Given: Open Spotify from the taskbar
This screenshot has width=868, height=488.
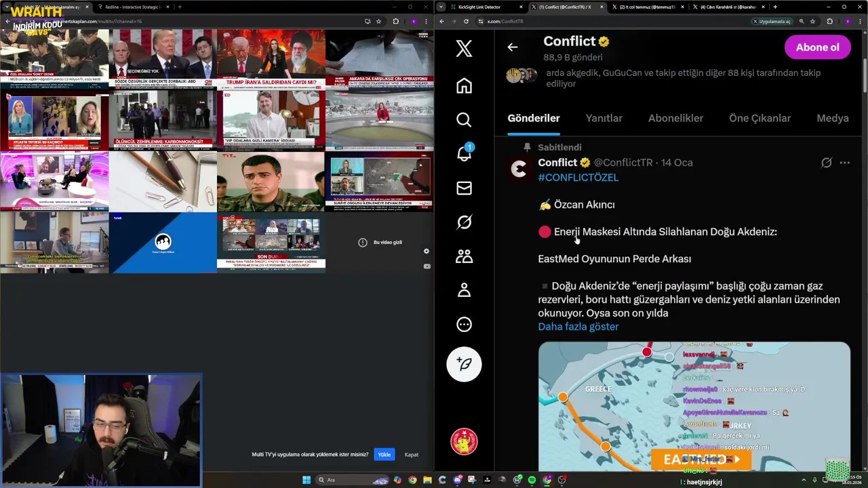Looking at the screenshot, I should click(x=532, y=480).
